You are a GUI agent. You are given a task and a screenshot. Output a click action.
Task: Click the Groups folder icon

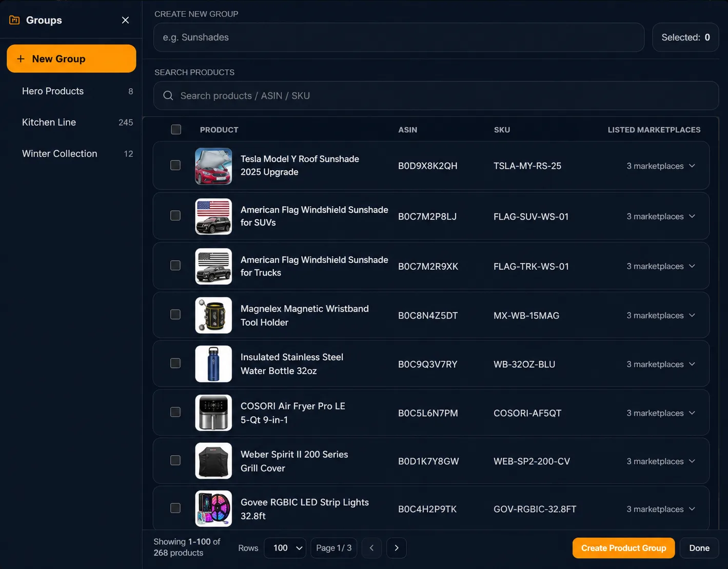(x=14, y=20)
